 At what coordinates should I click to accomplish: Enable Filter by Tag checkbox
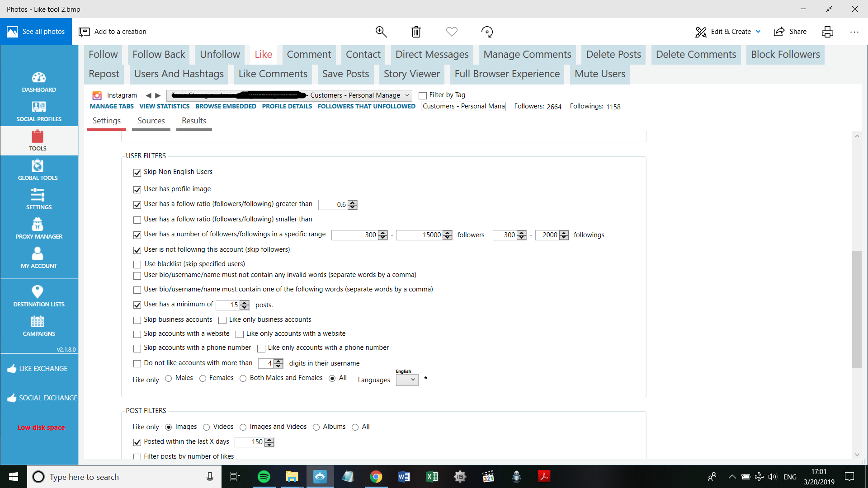[x=423, y=95]
